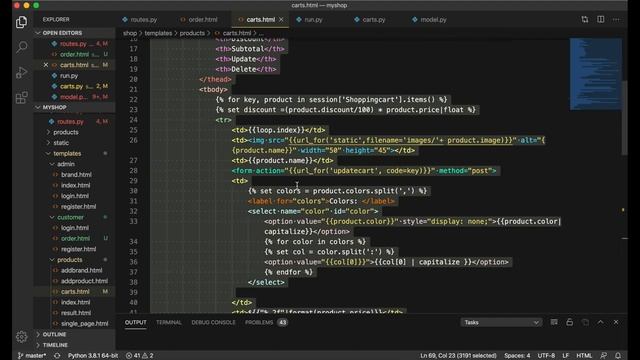The width and height of the screenshot is (640, 360).
Task: Change the HTML language mode
Action: coord(584,356)
